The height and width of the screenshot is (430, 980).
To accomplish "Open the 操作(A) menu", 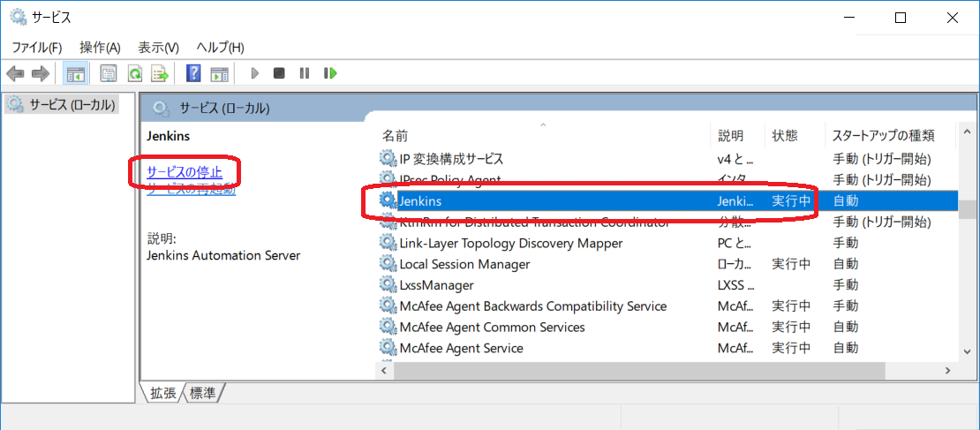I will point(100,48).
